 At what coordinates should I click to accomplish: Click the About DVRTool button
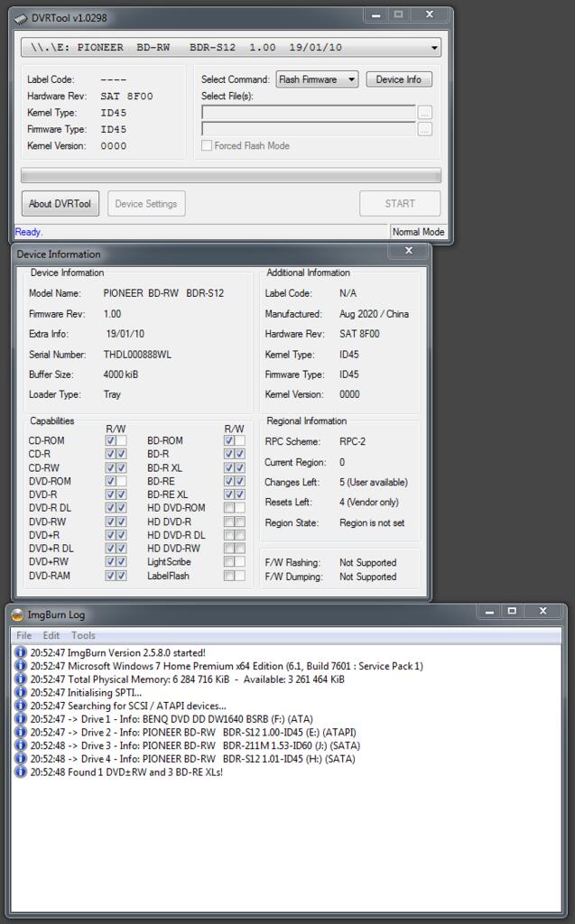pos(60,203)
